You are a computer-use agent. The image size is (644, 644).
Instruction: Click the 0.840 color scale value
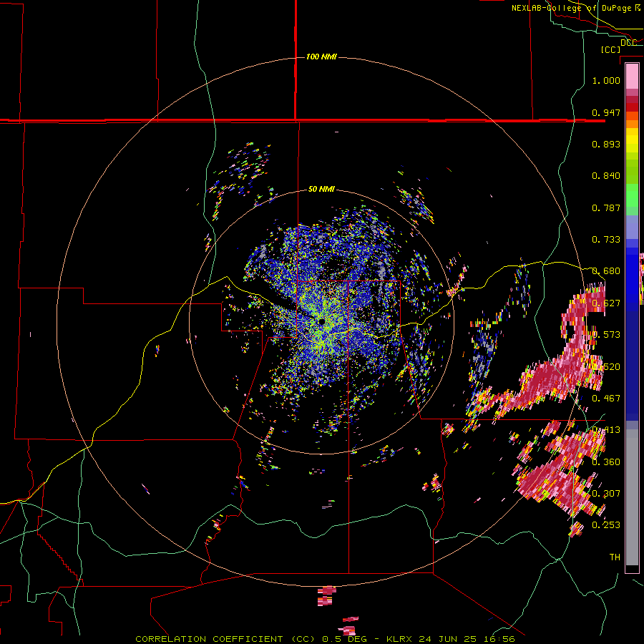click(x=606, y=176)
